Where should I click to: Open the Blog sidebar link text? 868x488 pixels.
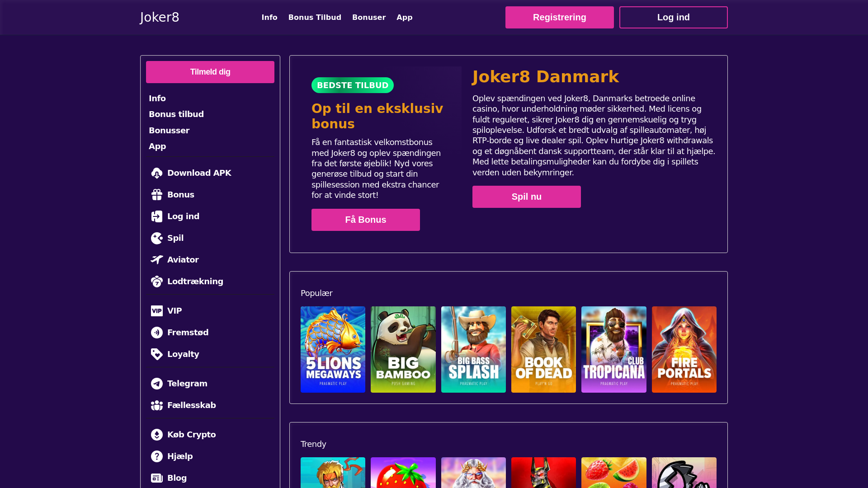(x=177, y=478)
